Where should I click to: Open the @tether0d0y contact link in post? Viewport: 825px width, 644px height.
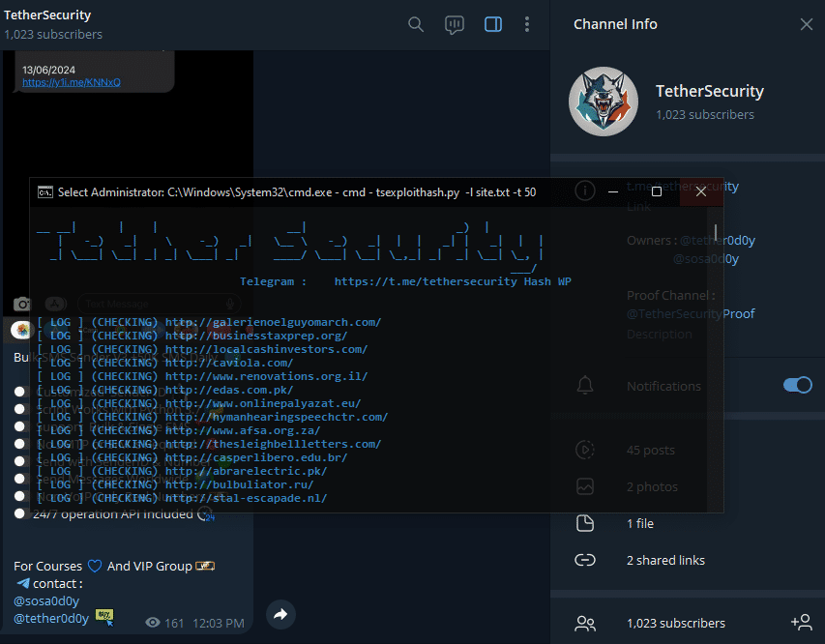(x=51, y=618)
